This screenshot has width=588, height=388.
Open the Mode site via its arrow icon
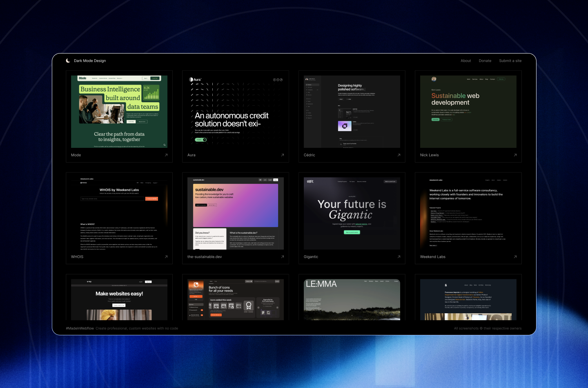click(x=166, y=155)
